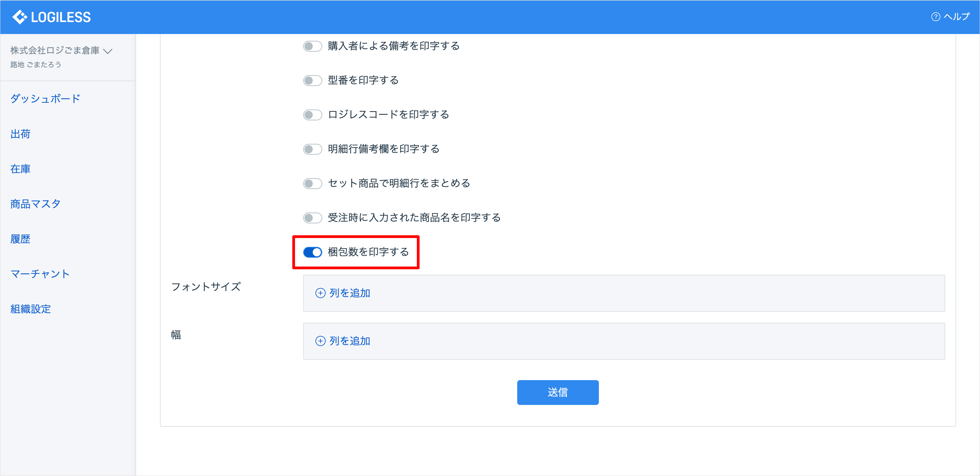The width and height of the screenshot is (980, 476).
Task: Open the ヘルプ link
Action: tap(957, 17)
